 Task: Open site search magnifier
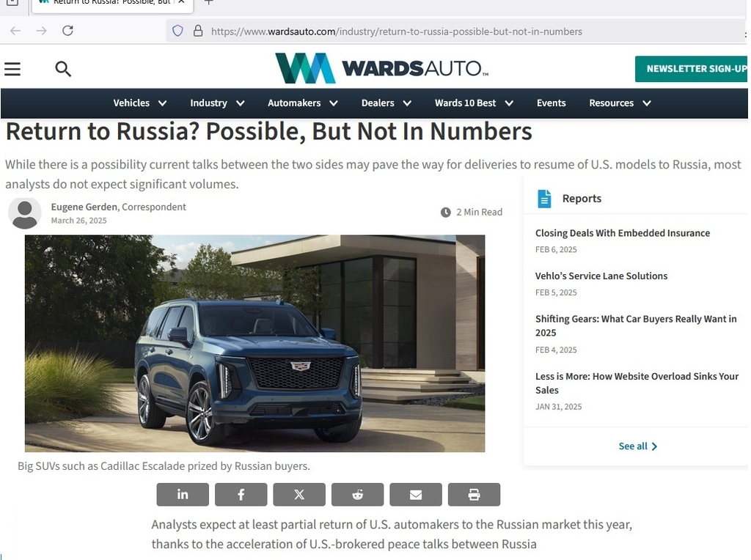63,69
